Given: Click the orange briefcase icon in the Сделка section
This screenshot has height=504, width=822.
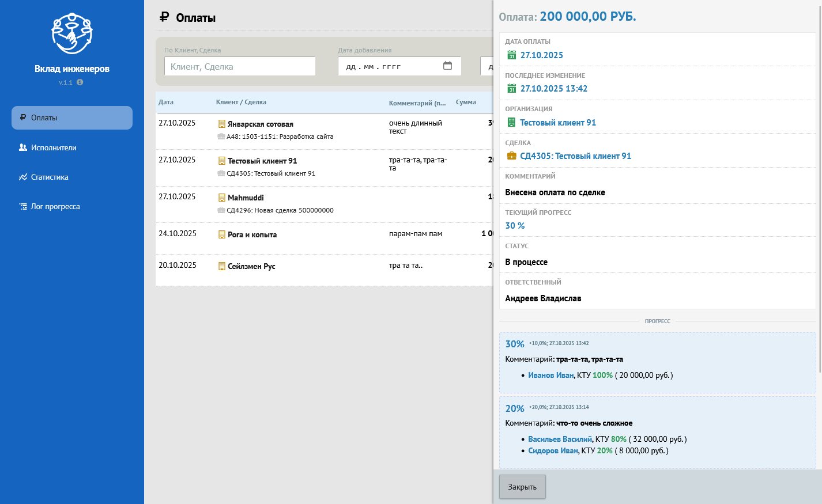Looking at the screenshot, I should click(511, 156).
